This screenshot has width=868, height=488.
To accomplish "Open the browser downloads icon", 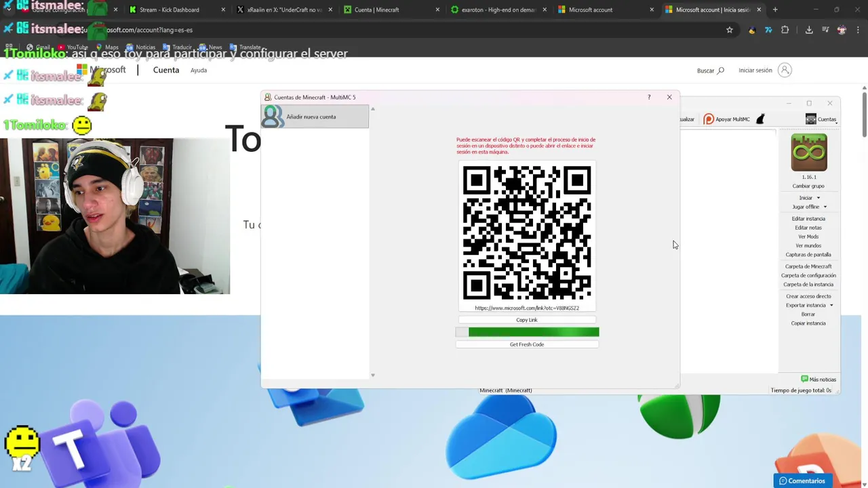I will click(809, 30).
